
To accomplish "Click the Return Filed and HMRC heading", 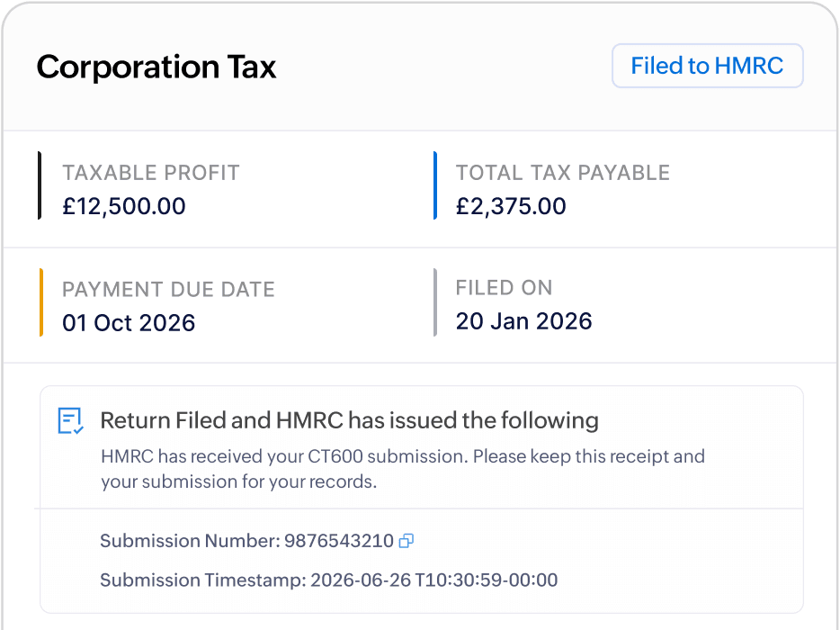I will [349, 420].
